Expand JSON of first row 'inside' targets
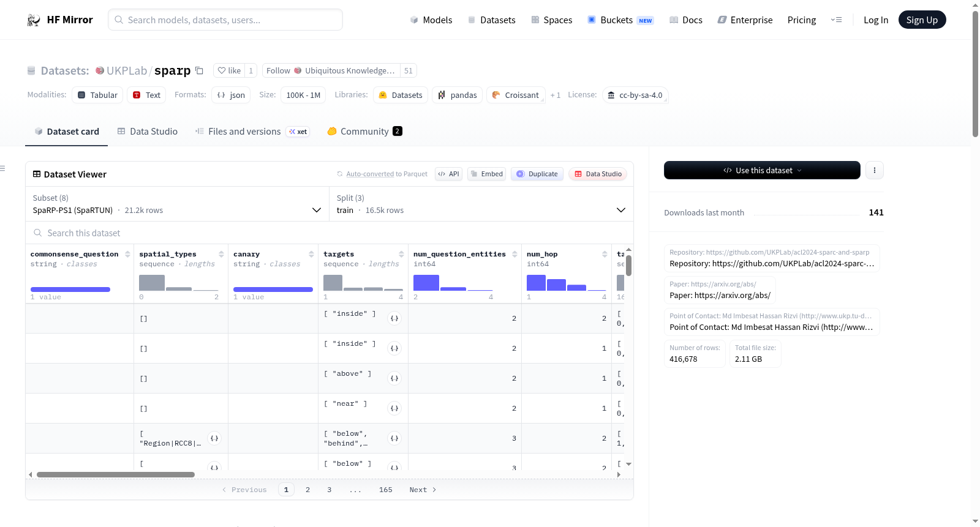Screen dimensions: 980x527 (394, 318)
